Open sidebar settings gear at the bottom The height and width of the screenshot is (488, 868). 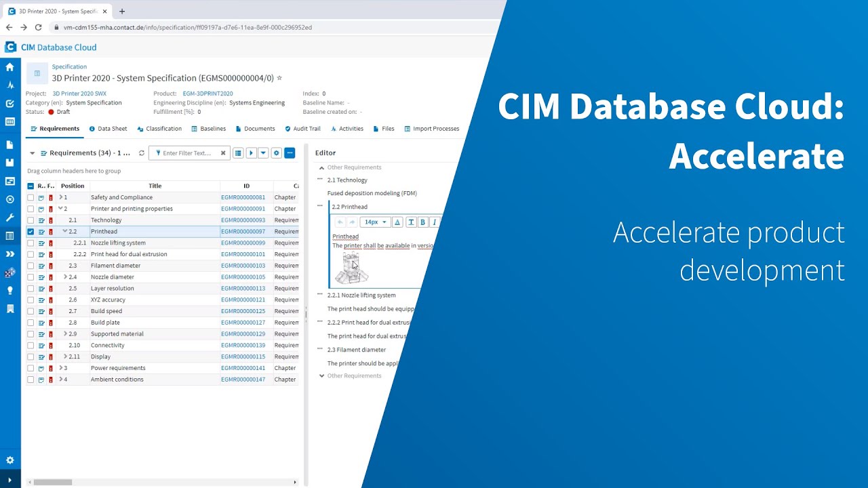coord(9,460)
